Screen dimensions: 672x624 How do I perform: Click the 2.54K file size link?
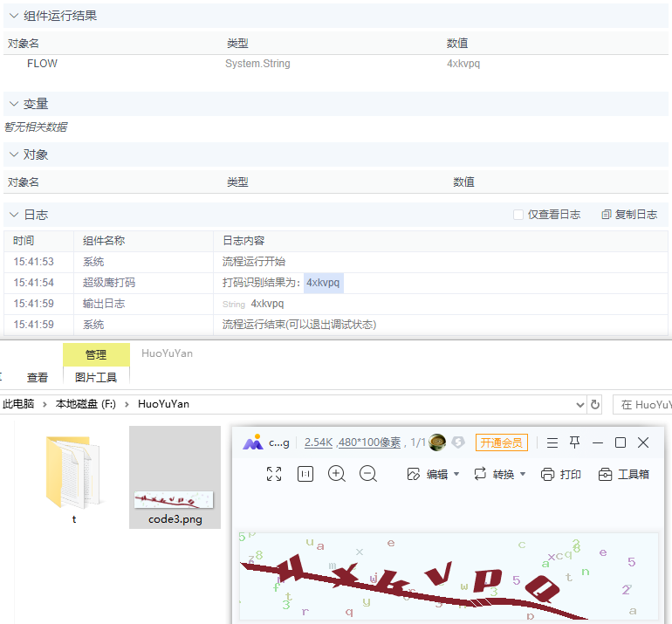(319, 442)
